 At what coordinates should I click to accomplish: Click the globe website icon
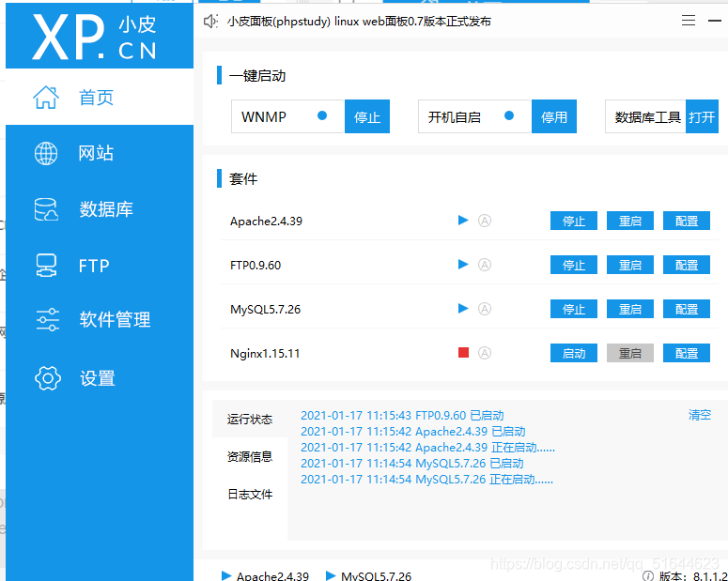point(46,153)
